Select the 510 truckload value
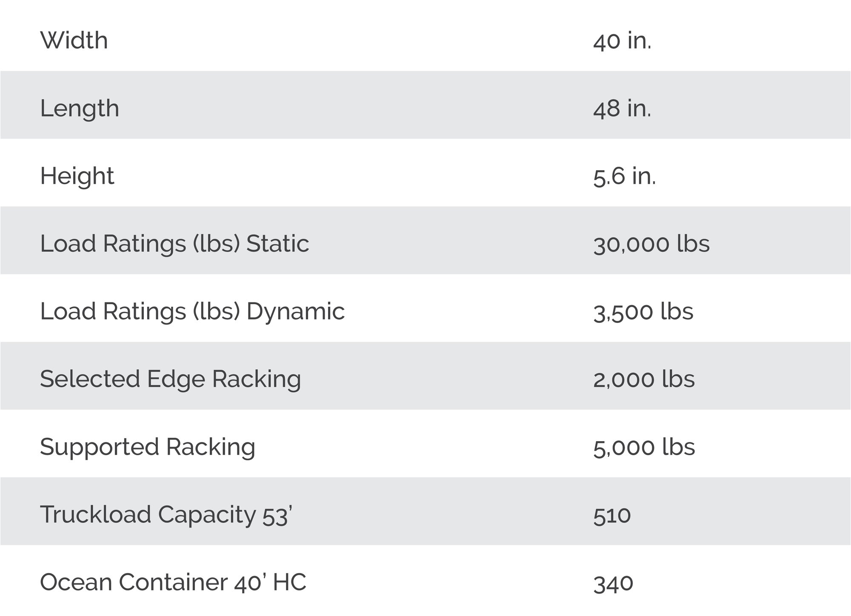The width and height of the screenshot is (851, 616). point(612,516)
